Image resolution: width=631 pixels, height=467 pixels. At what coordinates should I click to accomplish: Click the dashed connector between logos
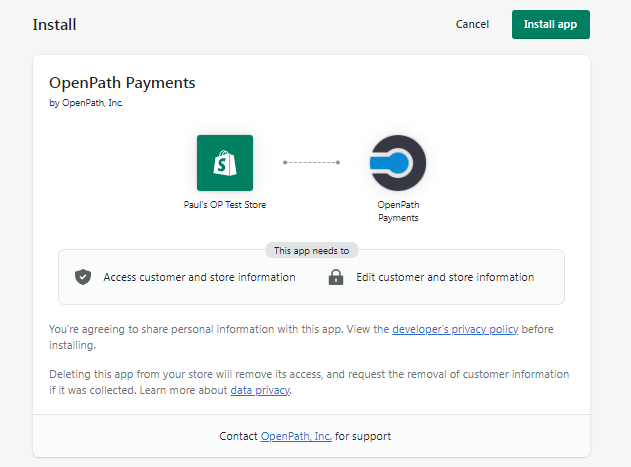coord(311,163)
